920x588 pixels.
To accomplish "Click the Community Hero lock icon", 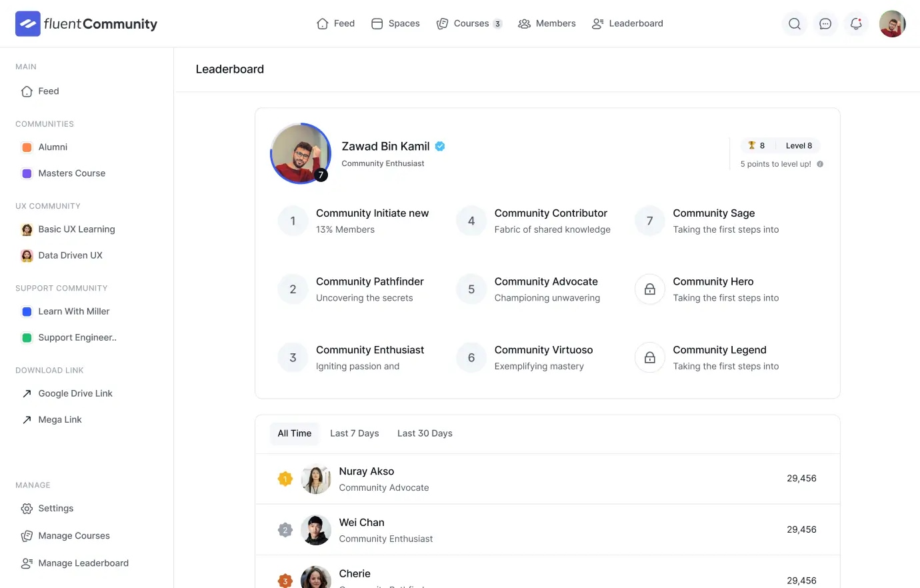I will [x=649, y=289].
